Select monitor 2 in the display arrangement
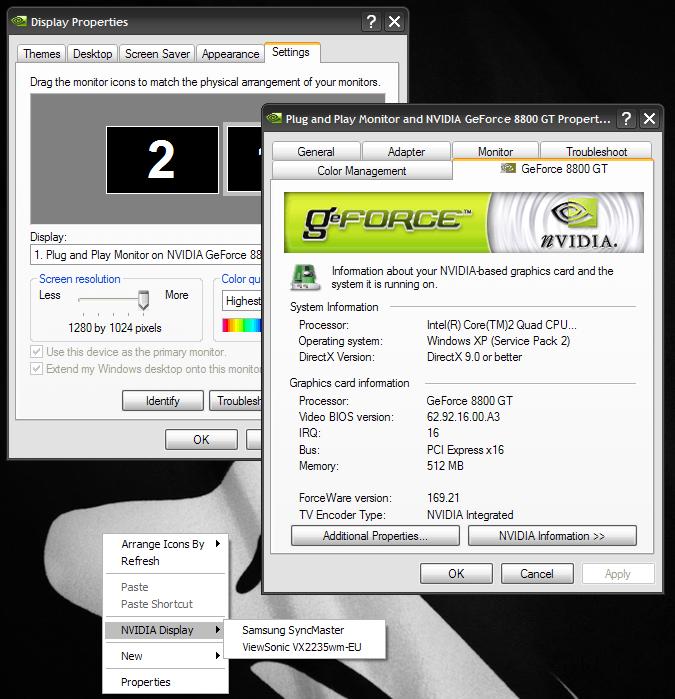The height and width of the screenshot is (699, 675). tap(162, 160)
